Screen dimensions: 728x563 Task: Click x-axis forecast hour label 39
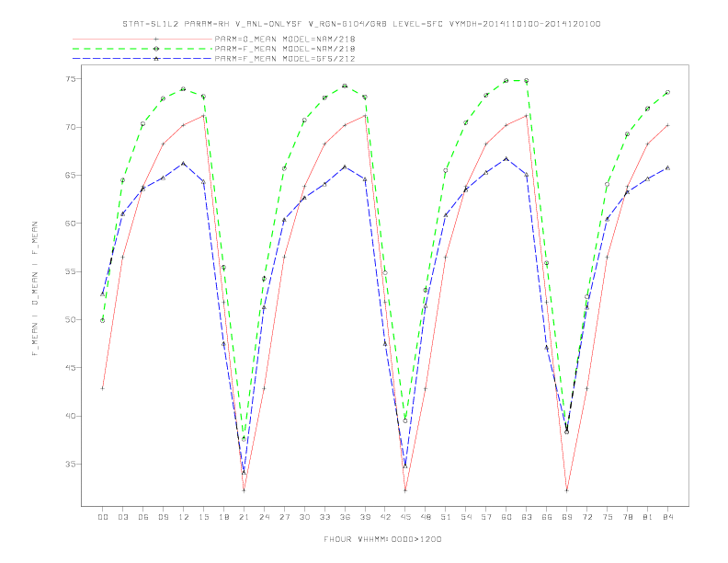tap(365, 517)
